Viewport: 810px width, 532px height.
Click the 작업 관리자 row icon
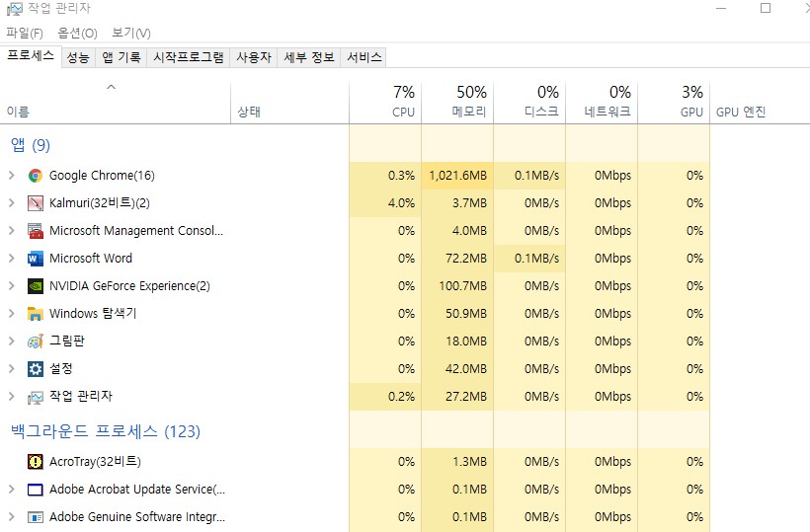coord(36,397)
